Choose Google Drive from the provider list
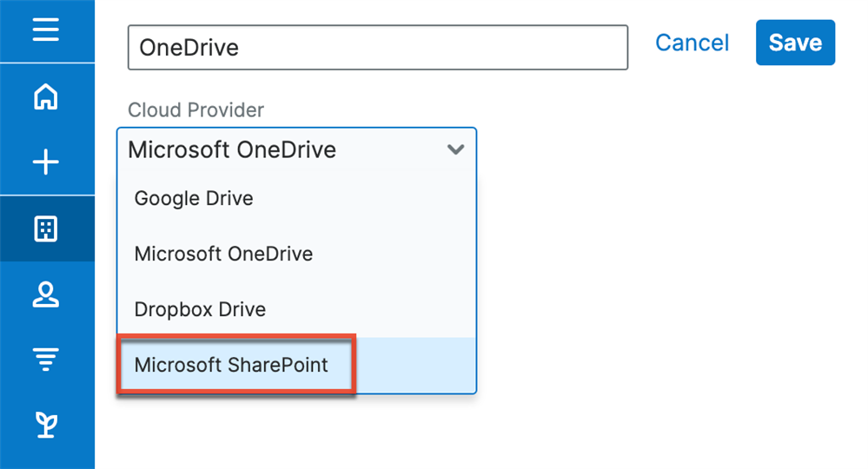 point(194,198)
